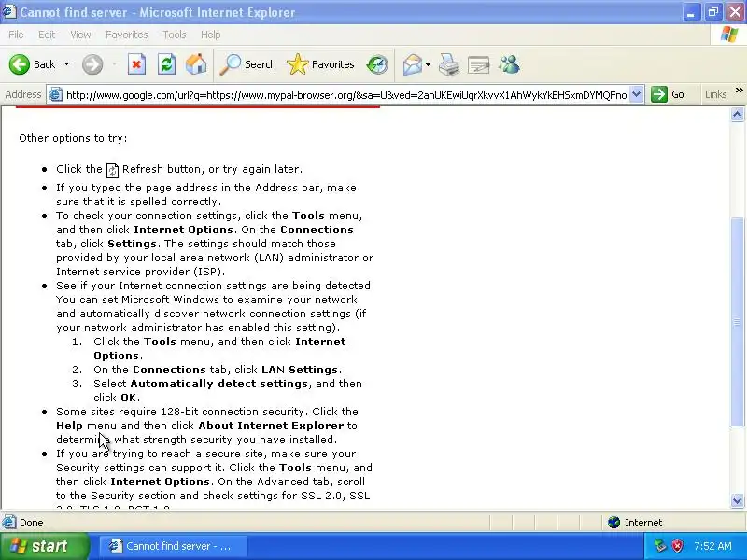
Task: Go back with the Back arrow
Action: click(19, 64)
